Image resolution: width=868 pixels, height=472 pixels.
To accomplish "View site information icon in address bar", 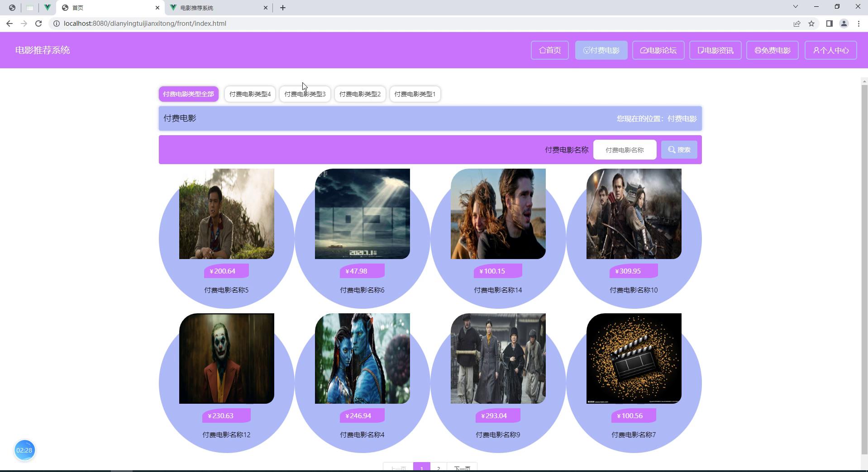I will pos(57,24).
